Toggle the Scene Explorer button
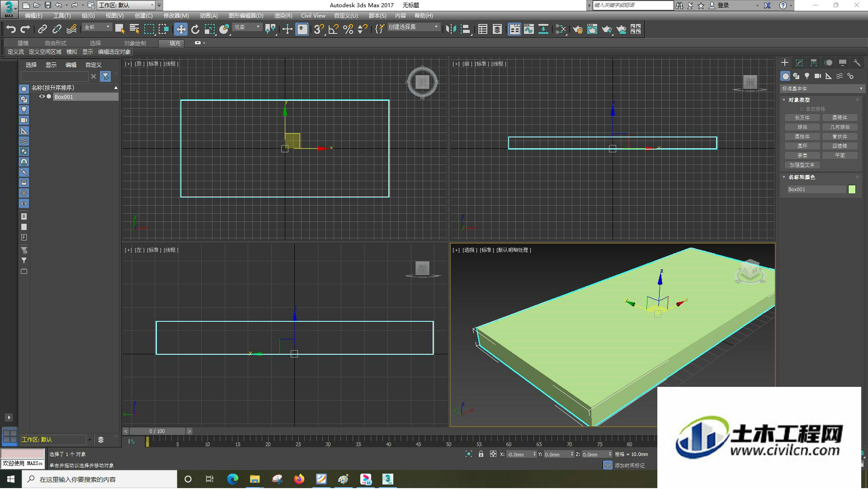Screen dimensions: 868x489 pyautogui.click(x=483, y=29)
